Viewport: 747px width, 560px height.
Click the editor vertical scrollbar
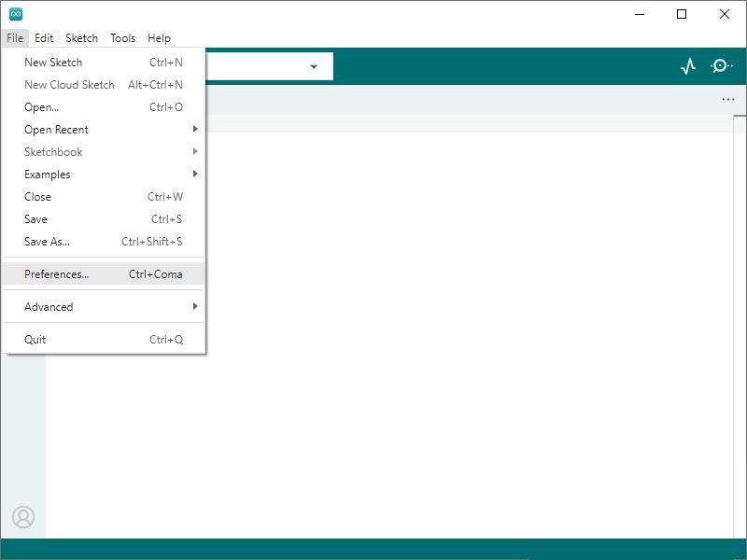click(740, 326)
